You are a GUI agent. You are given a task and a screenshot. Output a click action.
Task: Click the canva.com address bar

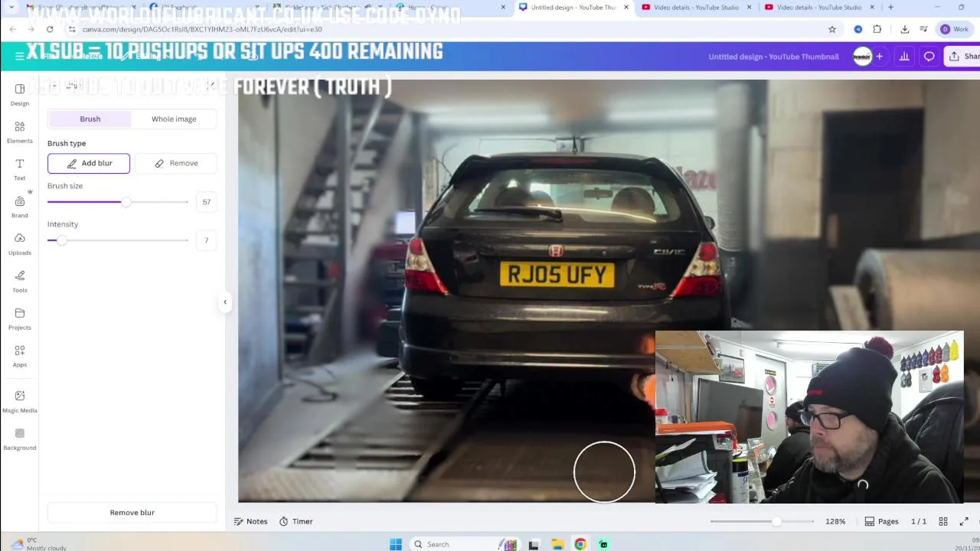point(444,29)
